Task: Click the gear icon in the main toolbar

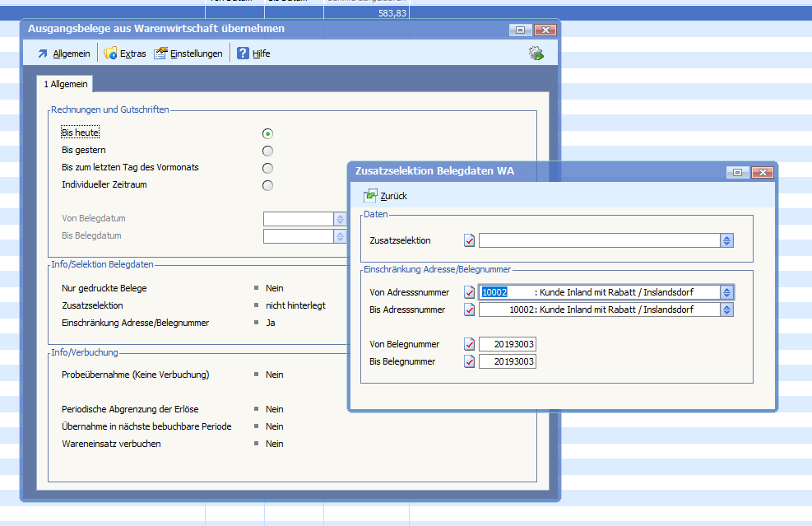Action: (x=536, y=54)
